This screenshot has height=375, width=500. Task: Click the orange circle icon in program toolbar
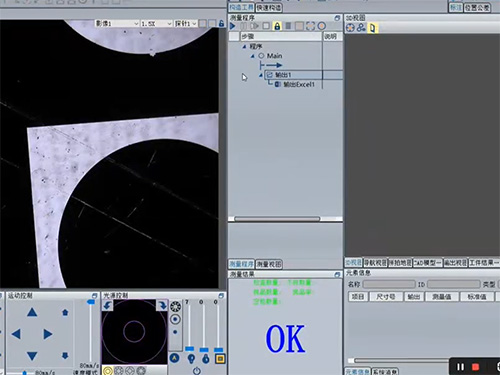point(322,26)
